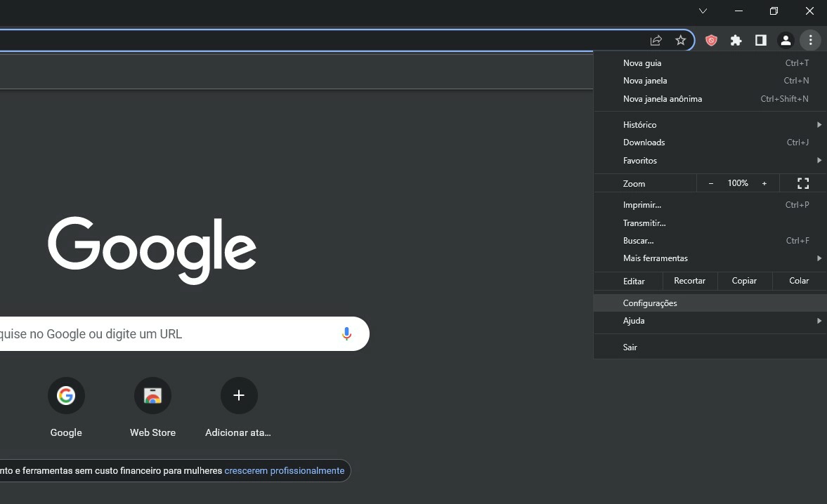
Task: Click the Copiar edit button
Action: [x=744, y=281]
